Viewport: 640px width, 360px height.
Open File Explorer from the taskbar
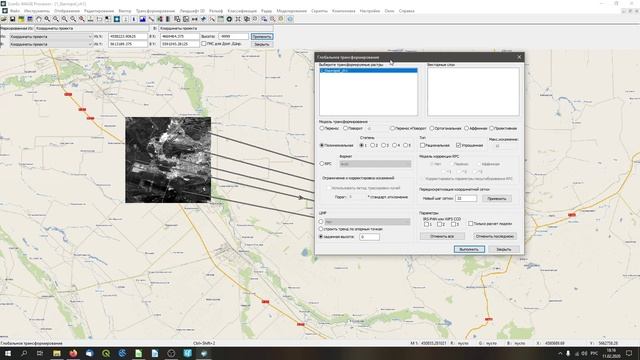(x=57, y=353)
